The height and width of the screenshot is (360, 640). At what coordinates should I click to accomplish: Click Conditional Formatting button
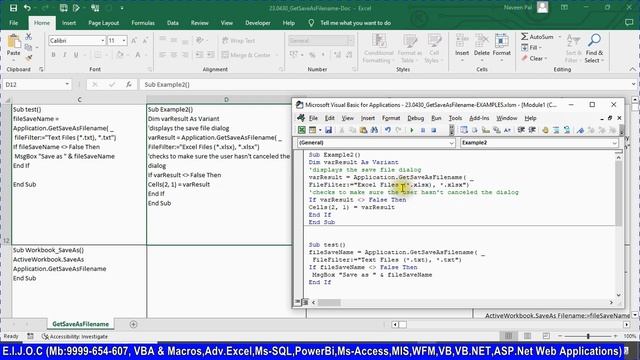[378, 48]
